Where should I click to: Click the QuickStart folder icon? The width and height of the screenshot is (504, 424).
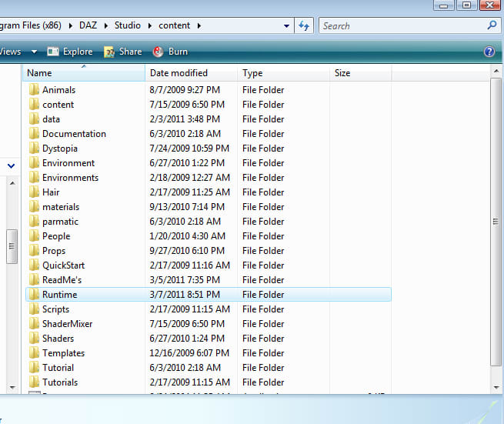coord(34,265)
